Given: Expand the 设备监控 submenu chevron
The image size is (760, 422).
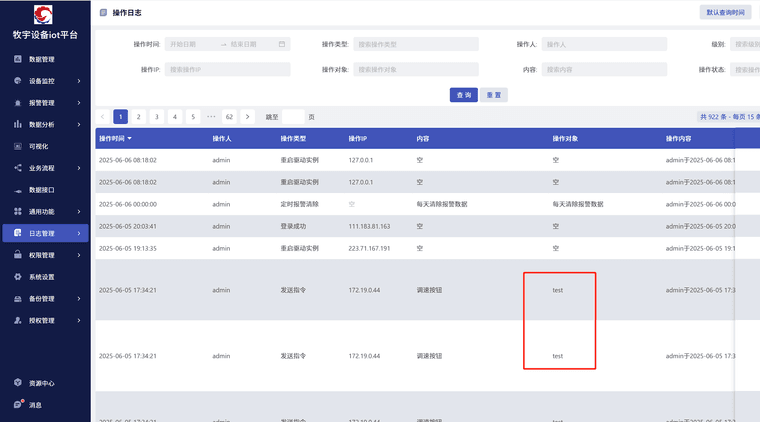Looking at the screenshot, I should coord(79,81).
